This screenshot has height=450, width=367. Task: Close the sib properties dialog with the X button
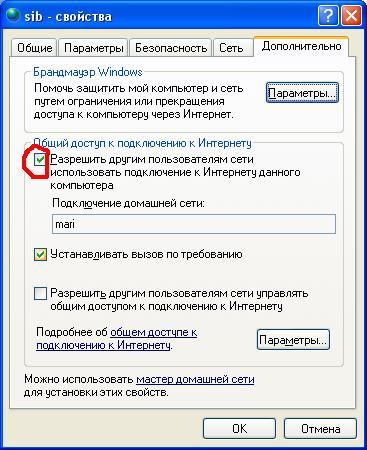tap(351, 16)
